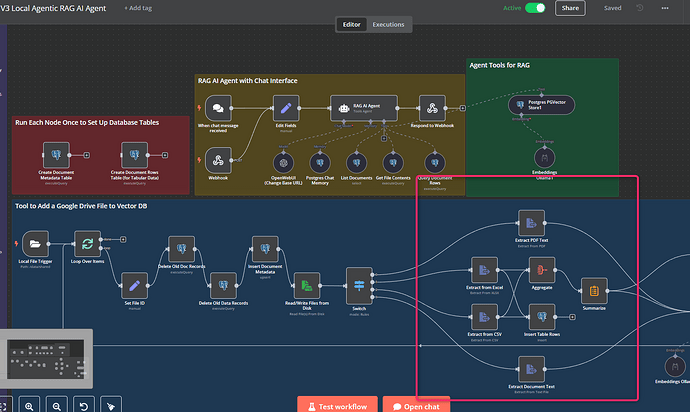Click the Test workflow button
This screenshot has height=412, width=690.
pos(338,406)
